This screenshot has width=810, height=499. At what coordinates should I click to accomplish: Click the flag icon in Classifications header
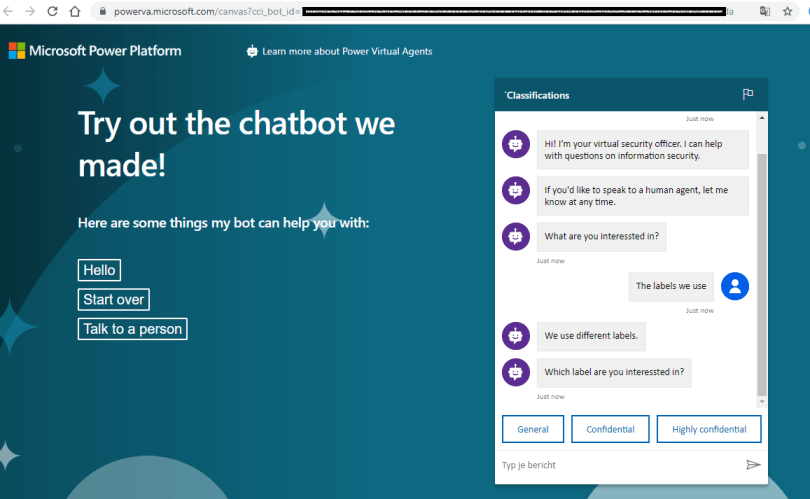[748, 95]
